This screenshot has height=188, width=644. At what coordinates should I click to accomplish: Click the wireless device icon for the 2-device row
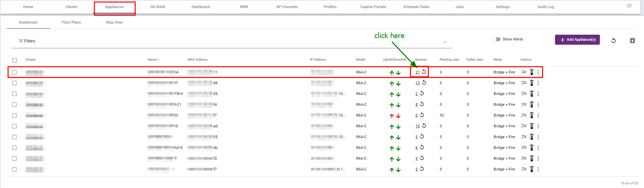click(x=532, y=94)
